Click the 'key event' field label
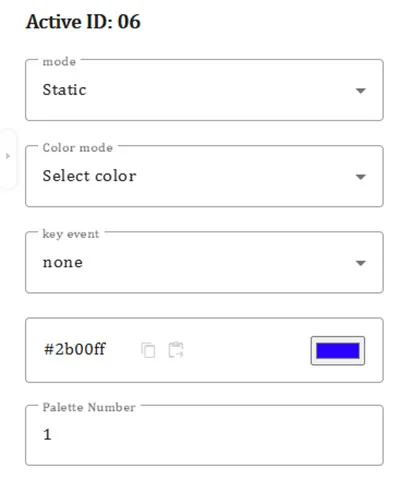 pyautogui.click(x=71, y=234)
